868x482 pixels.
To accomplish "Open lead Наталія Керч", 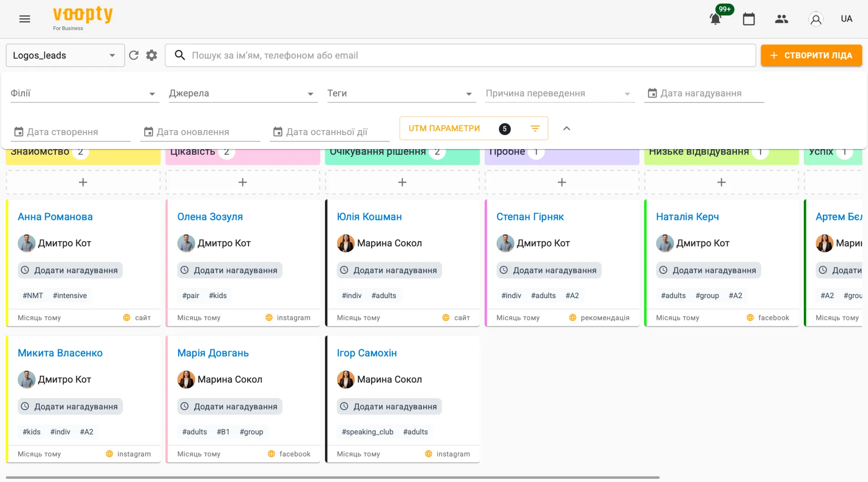I will [x=687, y=217].
